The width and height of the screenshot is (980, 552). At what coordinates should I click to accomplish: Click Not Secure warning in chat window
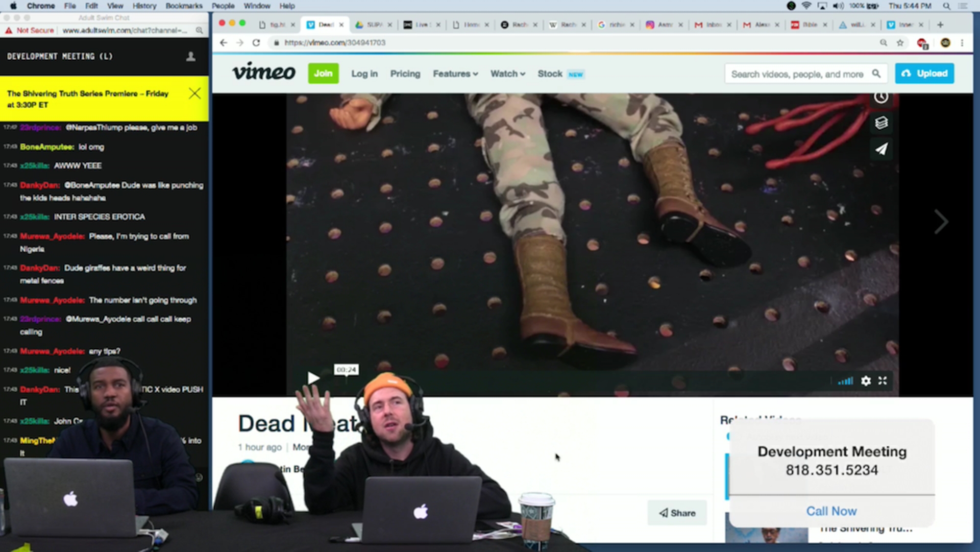(30, 31)
